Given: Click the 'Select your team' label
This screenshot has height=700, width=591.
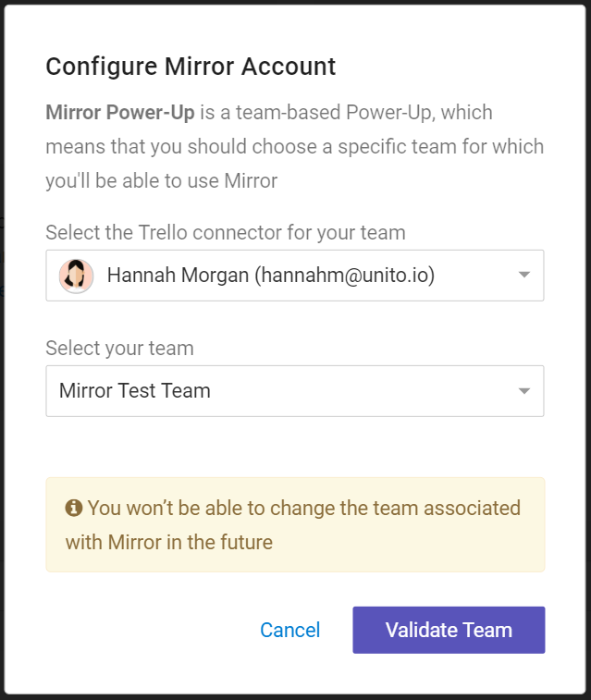Looking at the screenshot, I should 119,349.
